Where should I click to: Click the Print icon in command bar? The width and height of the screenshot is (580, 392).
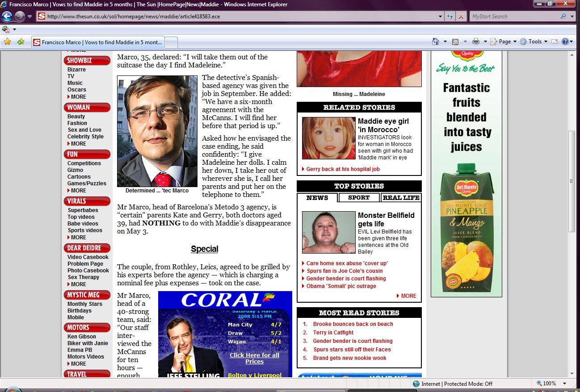coord(475,42)
